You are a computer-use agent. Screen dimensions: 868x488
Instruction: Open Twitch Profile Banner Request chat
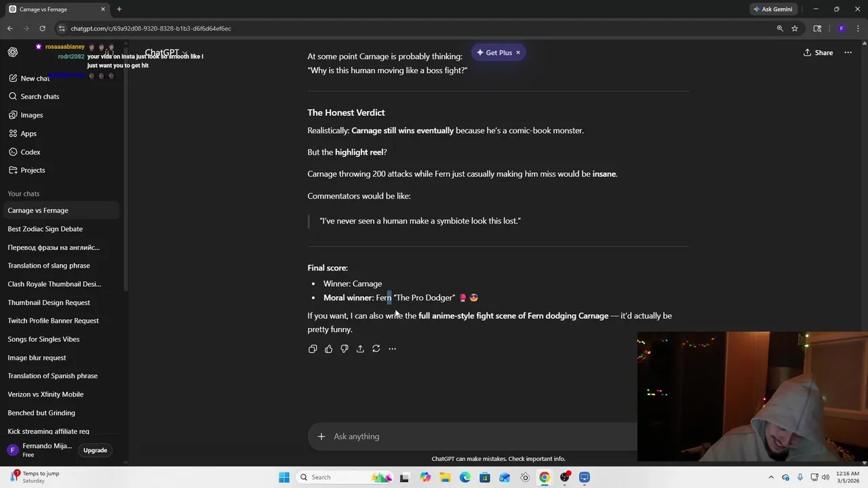[x=60, y=321]
